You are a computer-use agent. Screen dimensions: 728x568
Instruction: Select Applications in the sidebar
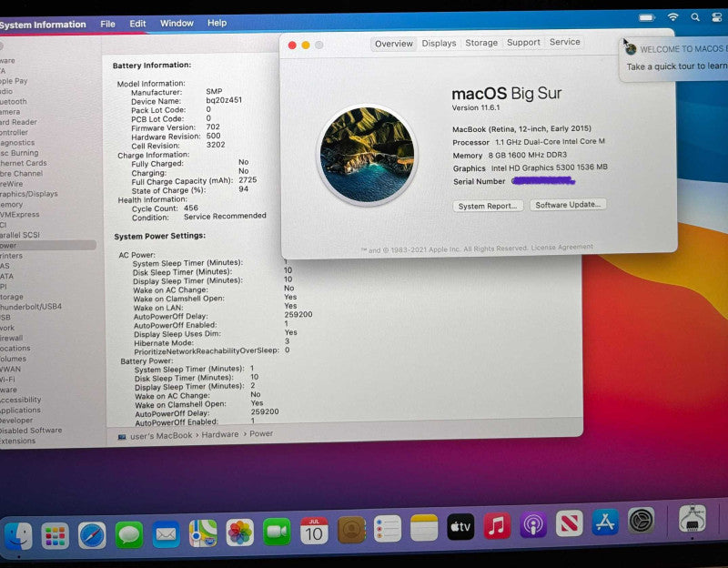coord(20,411)
